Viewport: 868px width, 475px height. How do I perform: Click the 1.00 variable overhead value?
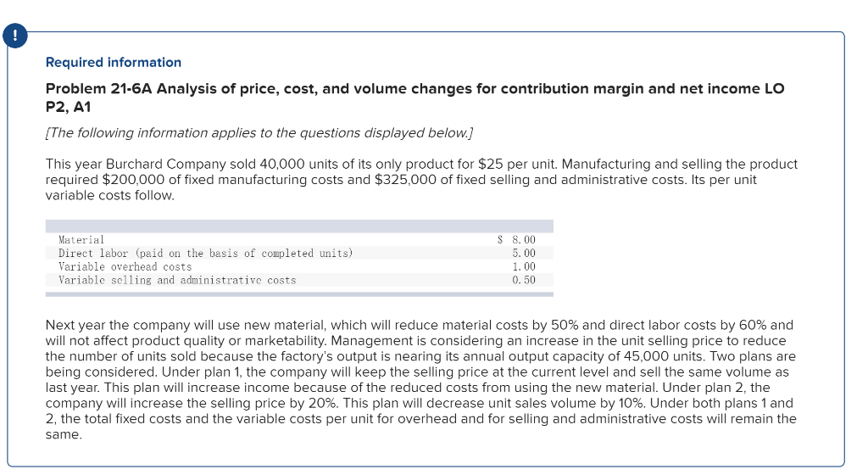[524, 266]
